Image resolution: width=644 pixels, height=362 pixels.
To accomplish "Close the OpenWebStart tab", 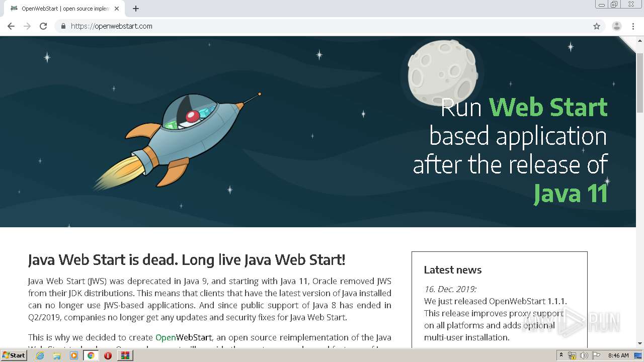I will (x=117, y=9).
